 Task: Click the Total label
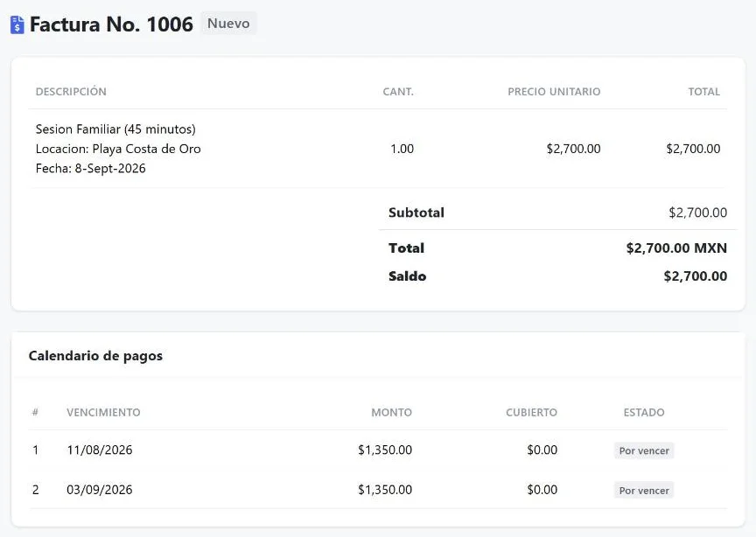pyautogui.click(x=407, y=248)
